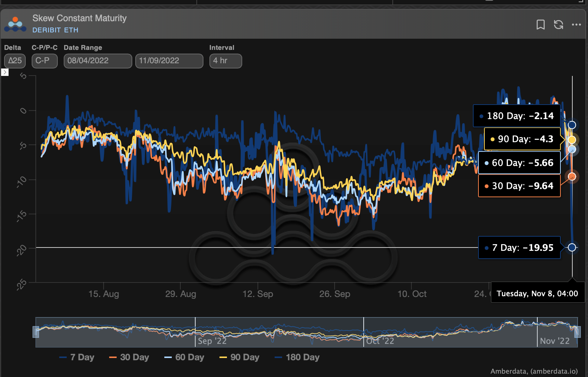Click the DERIBIT ETH subtitle link
This screenshot has height=377, width=588.
[x=55, y=30]
